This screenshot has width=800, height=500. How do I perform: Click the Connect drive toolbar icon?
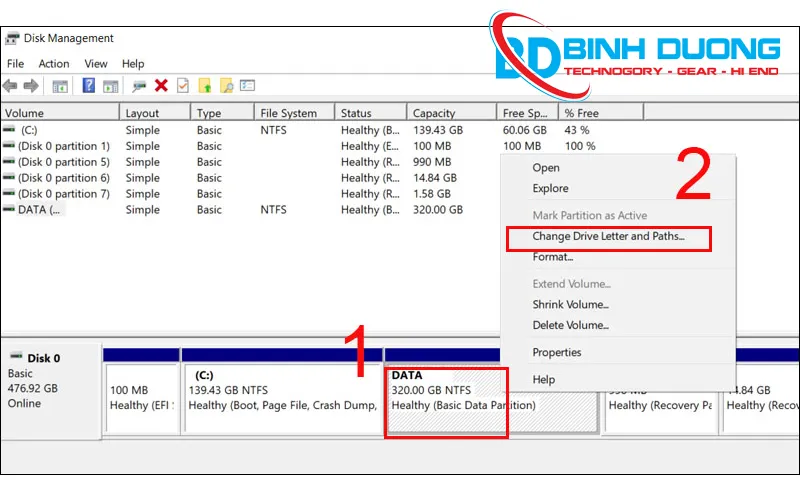139,86
